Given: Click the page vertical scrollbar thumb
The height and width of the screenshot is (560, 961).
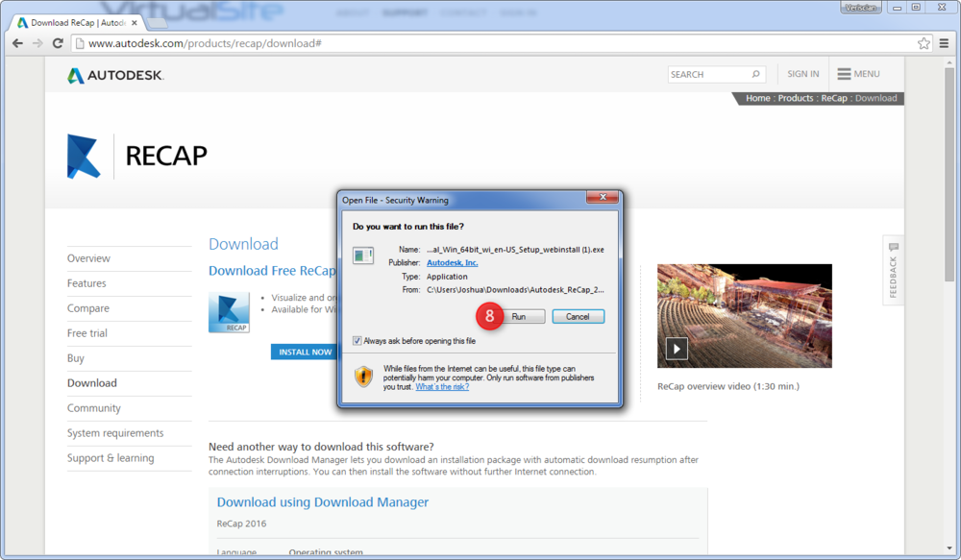Looking at the screenshot, I should (949, 175).
